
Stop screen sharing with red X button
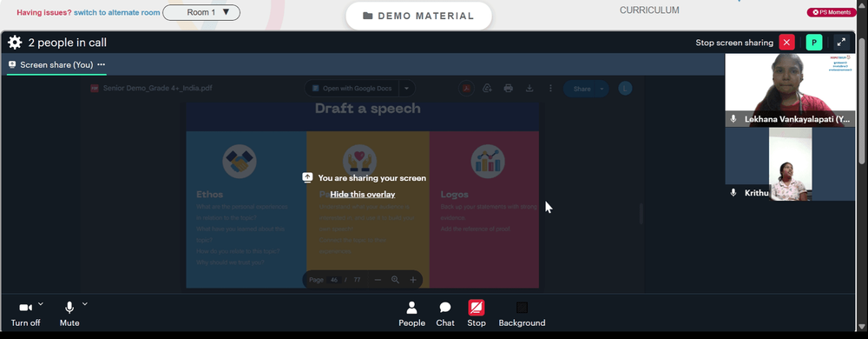coord(786,43)
